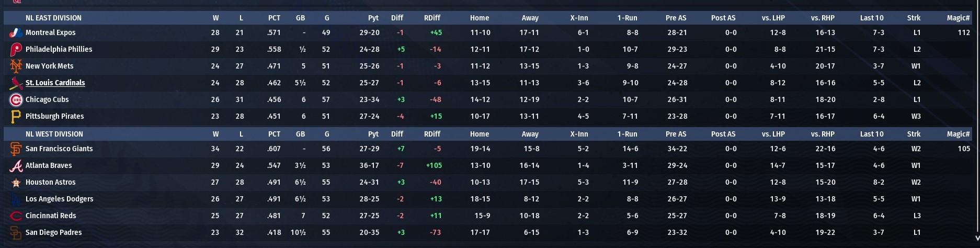Click the Montreal Expos team logo
Viewport: 980px width, 248px height.
16,32
